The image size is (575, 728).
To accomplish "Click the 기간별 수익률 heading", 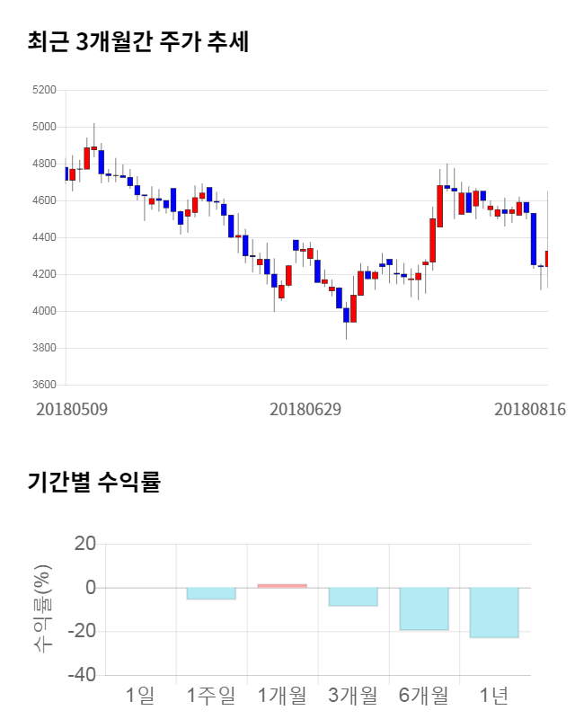I will point(93,482).
